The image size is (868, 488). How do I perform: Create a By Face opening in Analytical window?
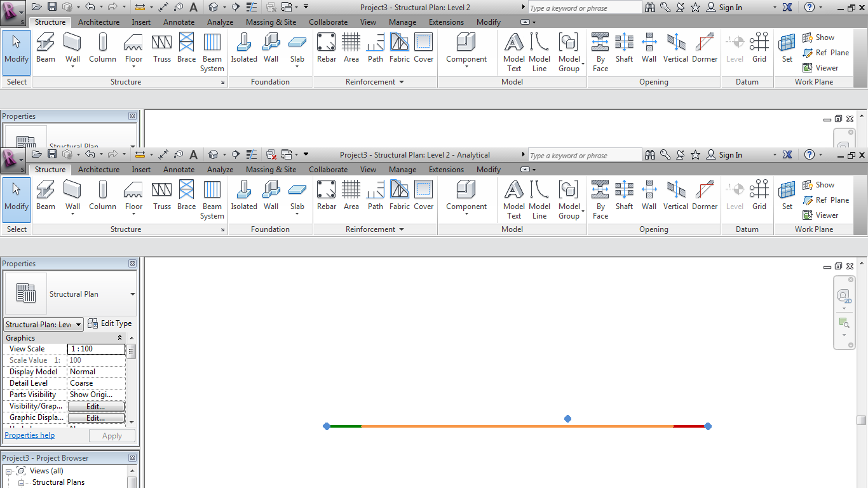tap(600, 200)
